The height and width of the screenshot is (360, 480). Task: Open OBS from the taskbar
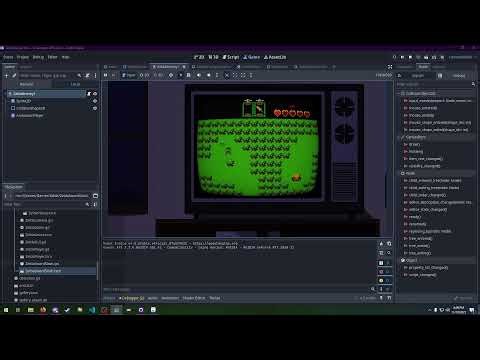tap(141, 310)
